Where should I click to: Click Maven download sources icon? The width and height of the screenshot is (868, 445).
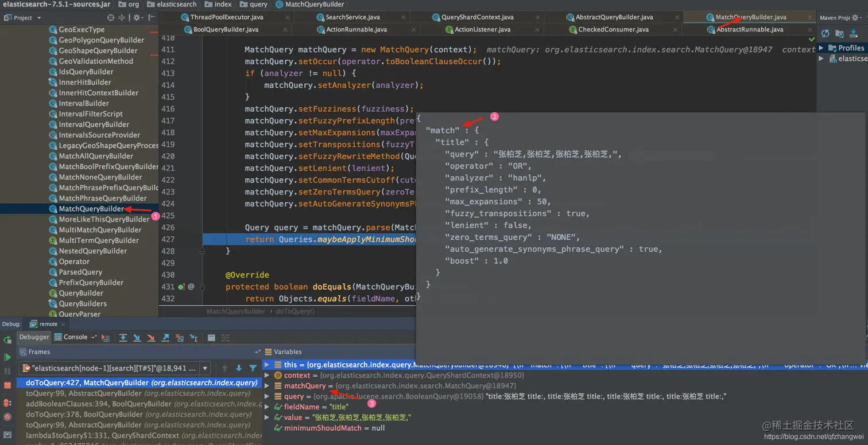pyautogui.click(x=853, y=33)
